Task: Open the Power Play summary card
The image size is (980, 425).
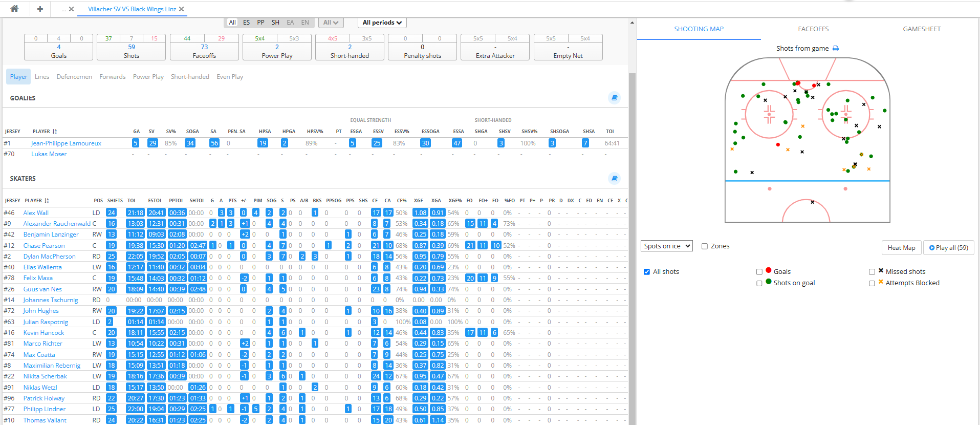Action: tap(277, 47)
